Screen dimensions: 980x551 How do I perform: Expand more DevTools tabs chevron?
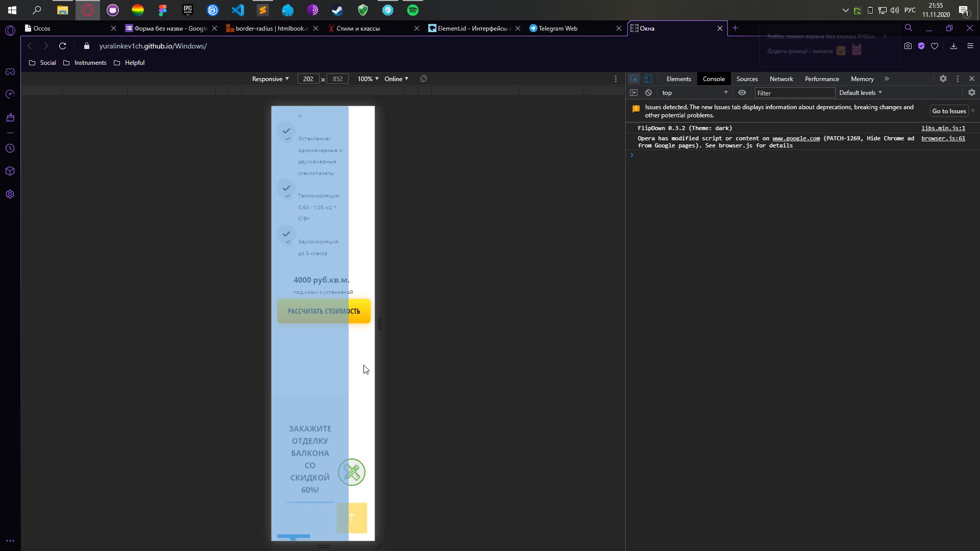pos(887,79)
